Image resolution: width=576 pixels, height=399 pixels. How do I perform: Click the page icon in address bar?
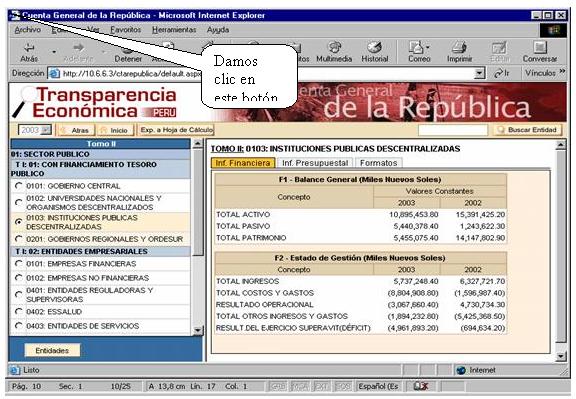pyautogui.click(x=54, y=73)
